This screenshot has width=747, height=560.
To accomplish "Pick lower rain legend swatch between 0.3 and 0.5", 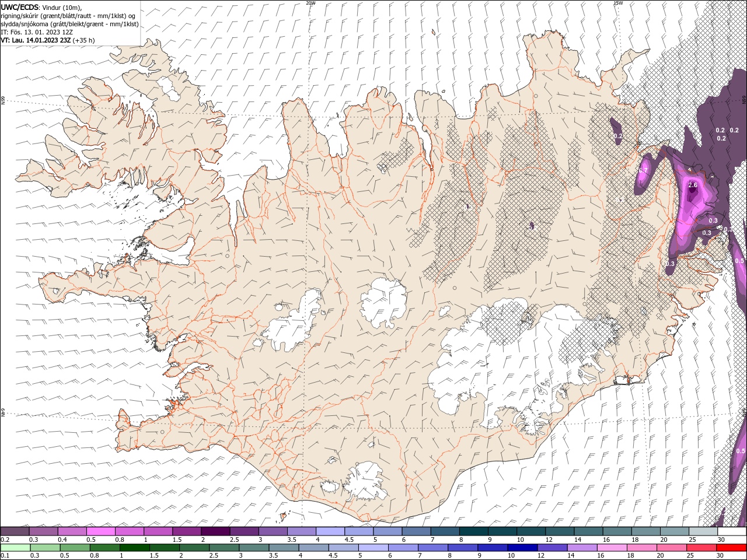I will pyautogui.click(x=46, y=547).
